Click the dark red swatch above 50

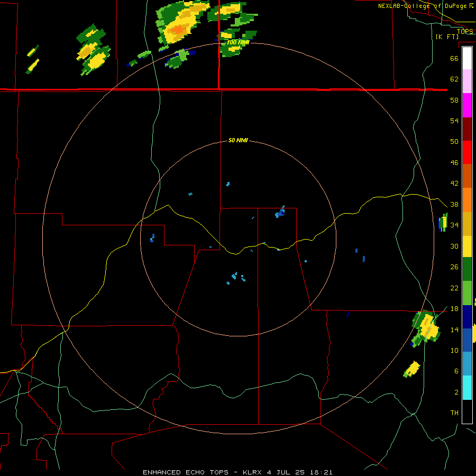[467, 129]
